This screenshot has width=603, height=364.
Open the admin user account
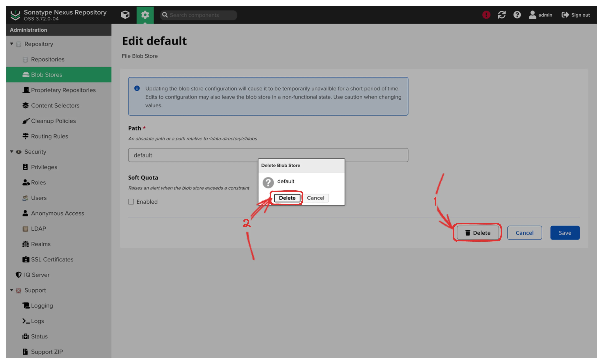click(540, 15)
